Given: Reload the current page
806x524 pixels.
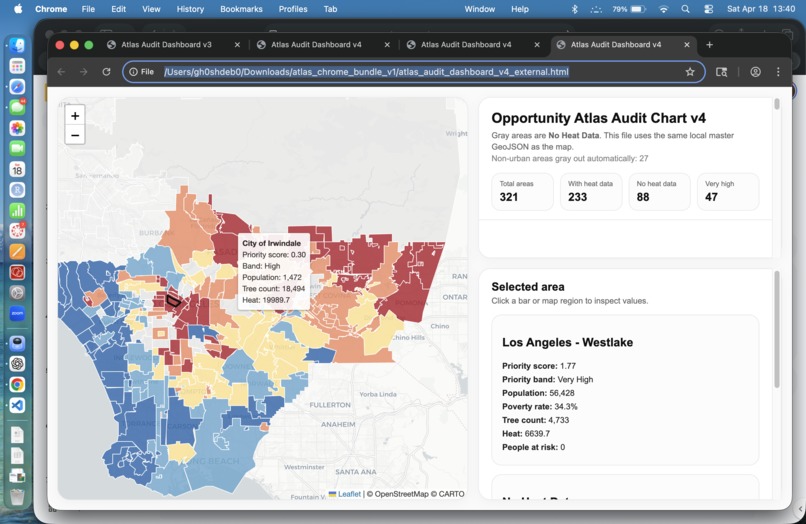Looking at the screenshot, I should [106, 72].
